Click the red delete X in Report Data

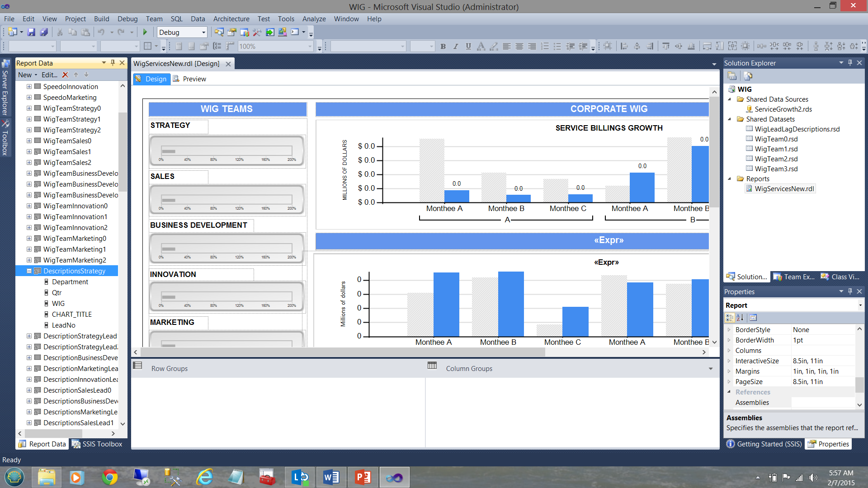[65, 75]
